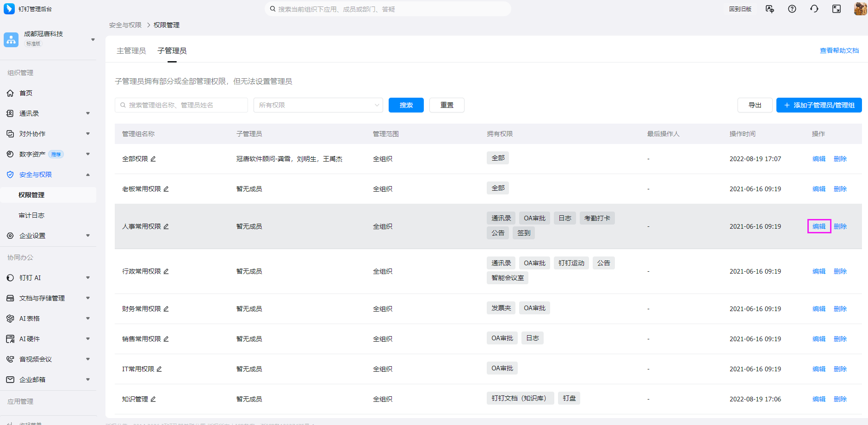Screen dimensions: 868x425
Task: Click the refresh icon in top bar
Action: click(814, 9)
